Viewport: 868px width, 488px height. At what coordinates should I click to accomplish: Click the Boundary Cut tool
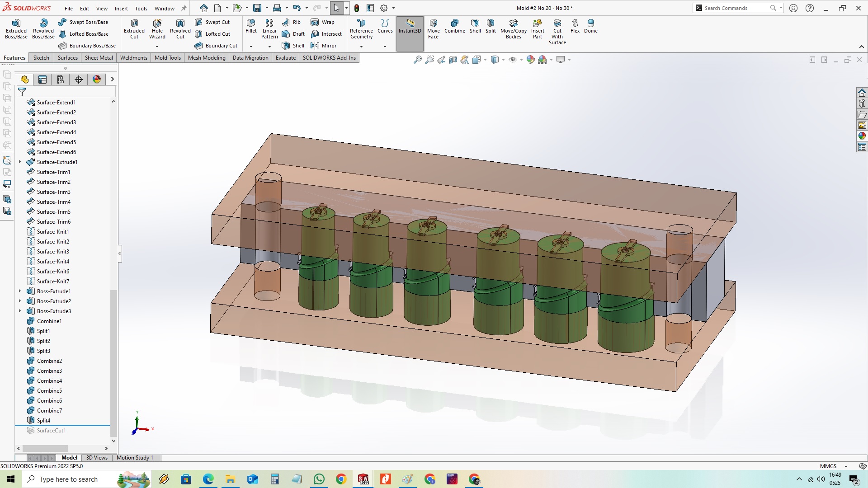point(216,46)
